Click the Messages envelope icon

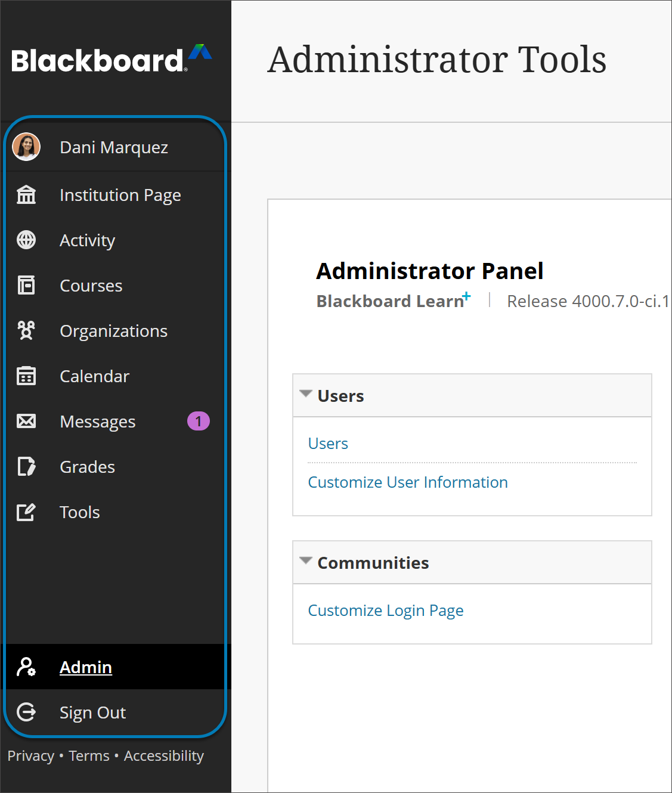coord(26,421)
